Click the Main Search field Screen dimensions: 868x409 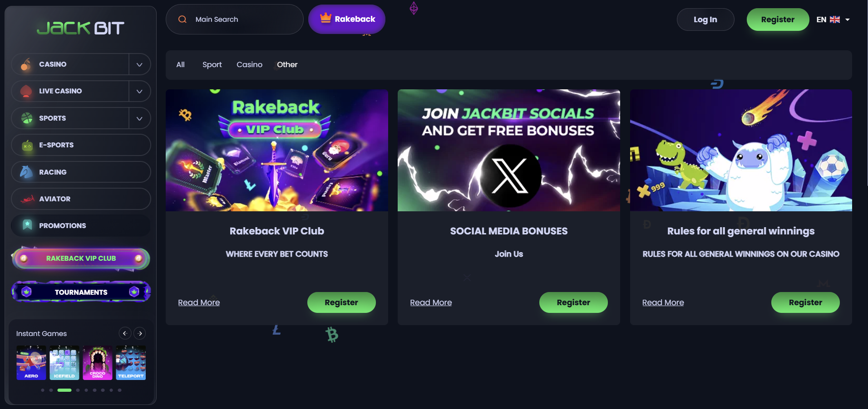[234, 19]
